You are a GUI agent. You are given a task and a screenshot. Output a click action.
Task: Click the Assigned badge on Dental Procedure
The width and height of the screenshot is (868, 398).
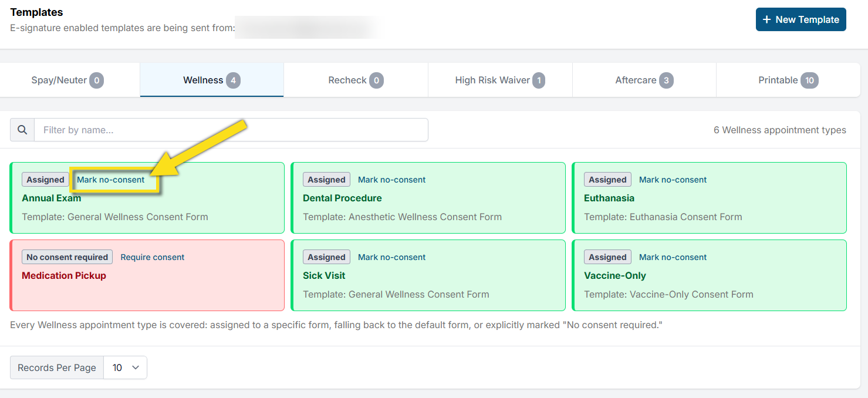pos(326,180)
